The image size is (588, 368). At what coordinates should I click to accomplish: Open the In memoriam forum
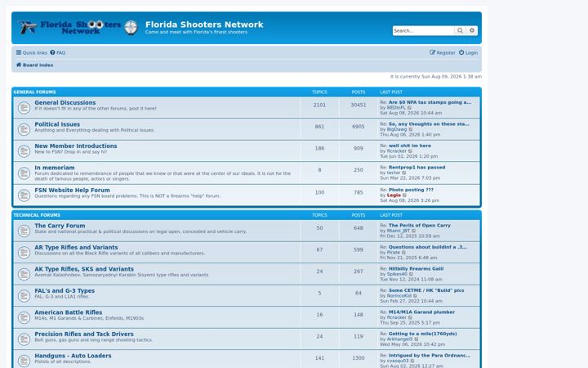pos(55,168)
